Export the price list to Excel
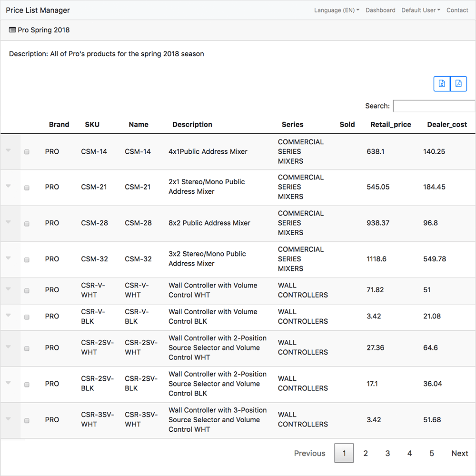476x476 pixels. pyautogui.click(x=442, y=83)
